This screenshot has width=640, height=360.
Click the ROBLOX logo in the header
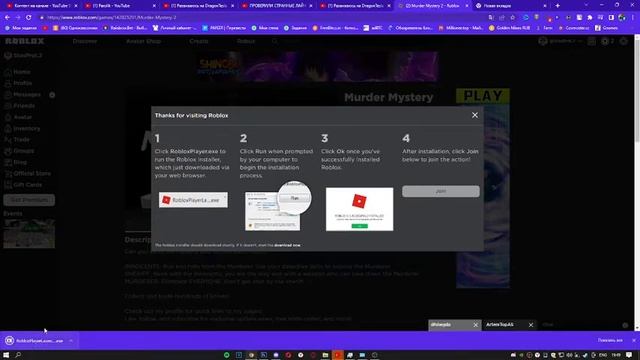[x=24, y=41]
